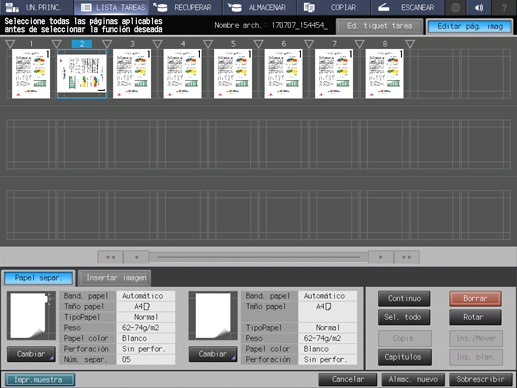Viewport: 517px width, 388px height.
Task: Jump to last page double-arrow button
Action: point(407,257)
